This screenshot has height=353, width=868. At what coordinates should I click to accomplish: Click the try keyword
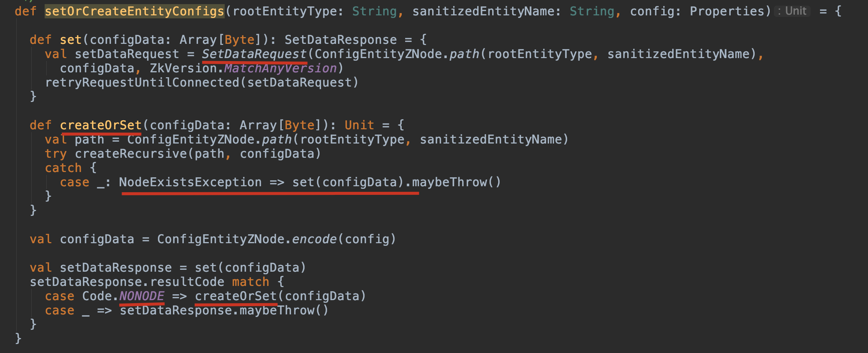pyautogui.click(x=56, y=154)
